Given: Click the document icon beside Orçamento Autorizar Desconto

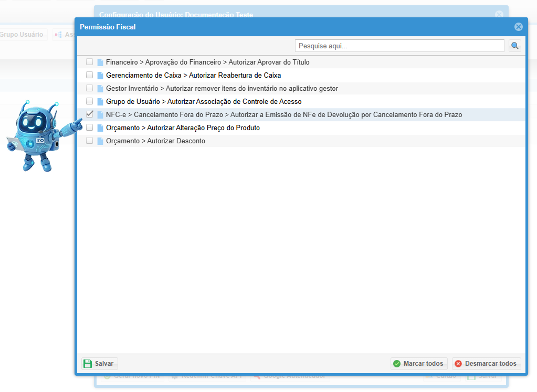Looking at the screenshot, I should [100, 141].
